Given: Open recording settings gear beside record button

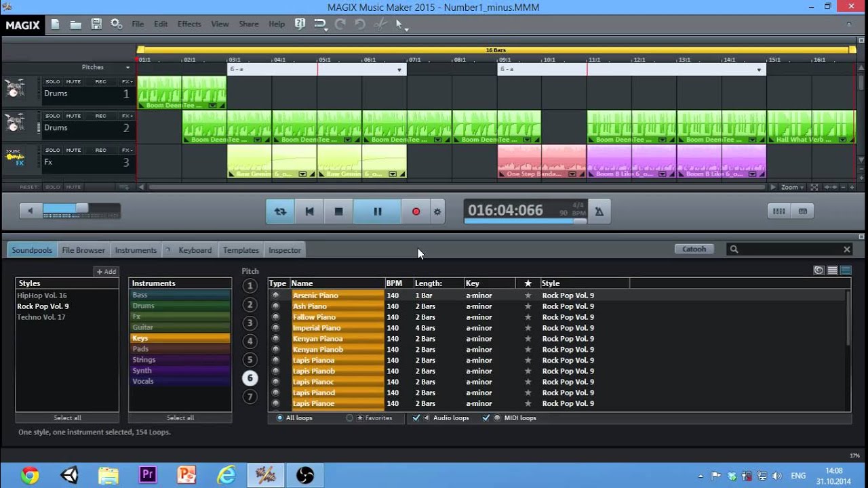Looking at the screenshot, I should click(437, 211).
